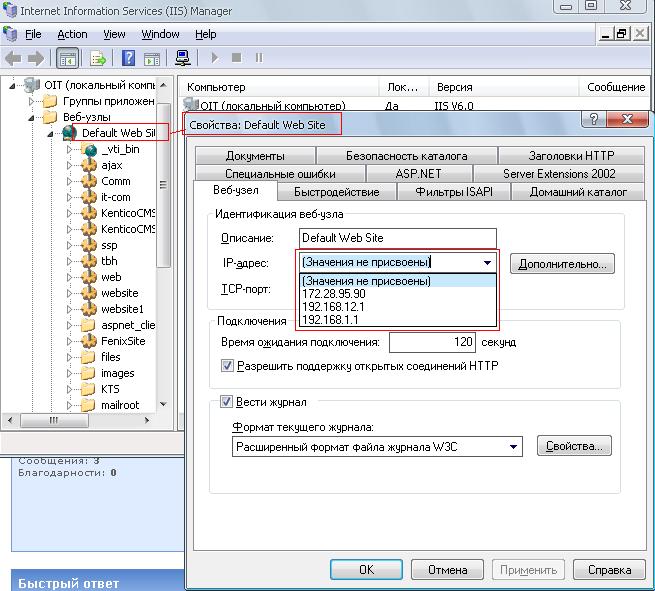Click the Отмена button
This screenshot has width=655, height=591.
tap(447, 570)
